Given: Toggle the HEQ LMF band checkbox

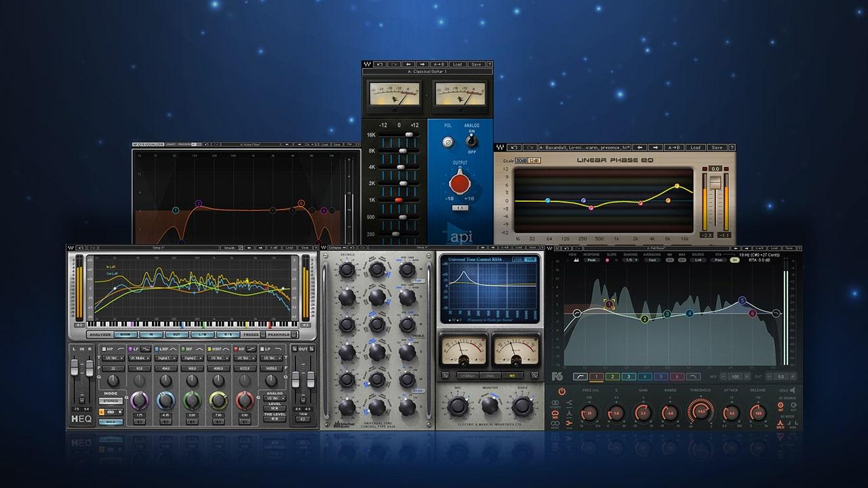Looking at the screenshot, I should [158, 348].
